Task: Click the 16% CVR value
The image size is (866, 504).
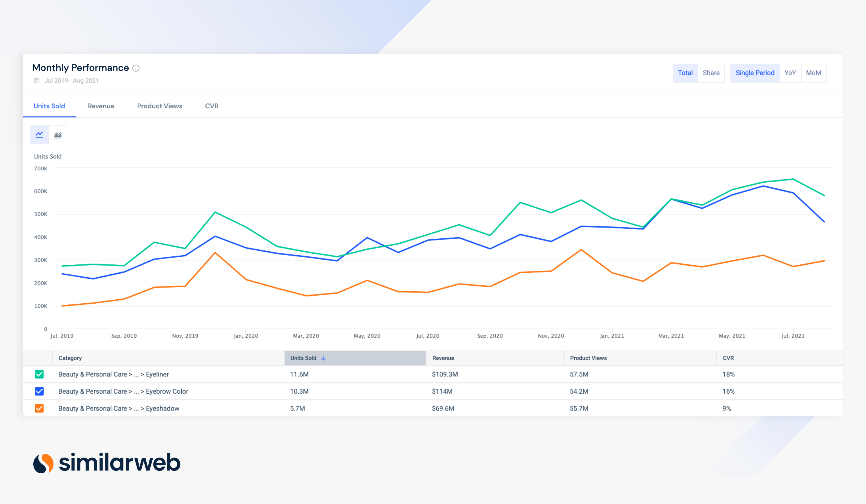Action: tap(728, 391)
